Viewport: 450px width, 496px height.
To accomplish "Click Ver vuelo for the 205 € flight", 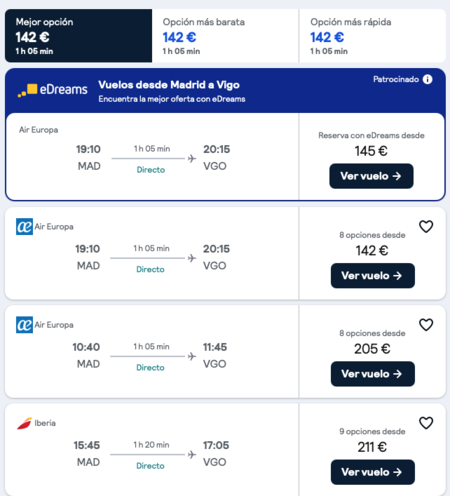I will (373, 374).
